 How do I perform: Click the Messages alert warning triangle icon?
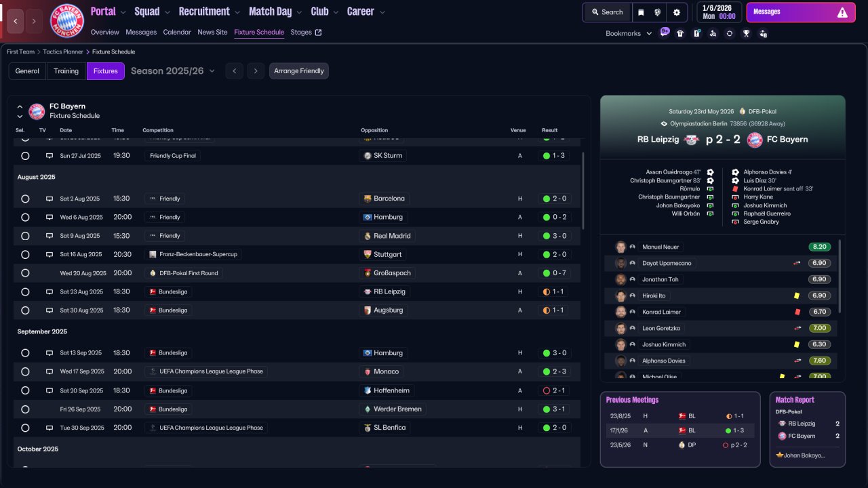coord(842,12)
